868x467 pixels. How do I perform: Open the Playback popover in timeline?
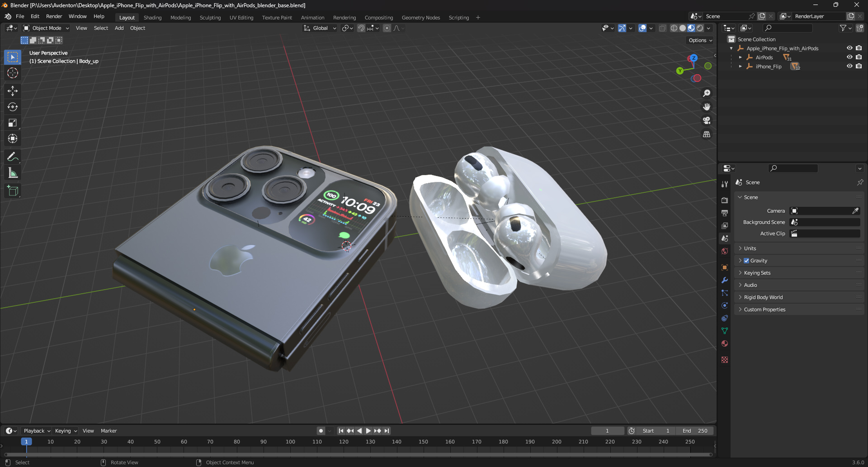tap(37, 431)
